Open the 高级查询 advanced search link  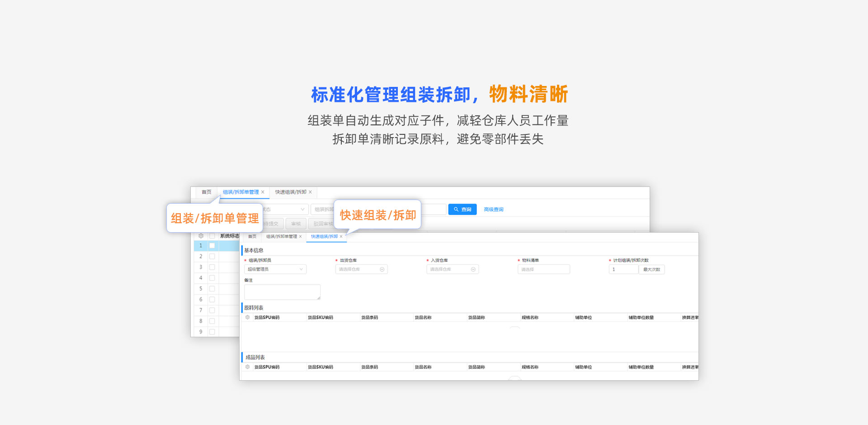pyautogui.click(x=493, y=210)
